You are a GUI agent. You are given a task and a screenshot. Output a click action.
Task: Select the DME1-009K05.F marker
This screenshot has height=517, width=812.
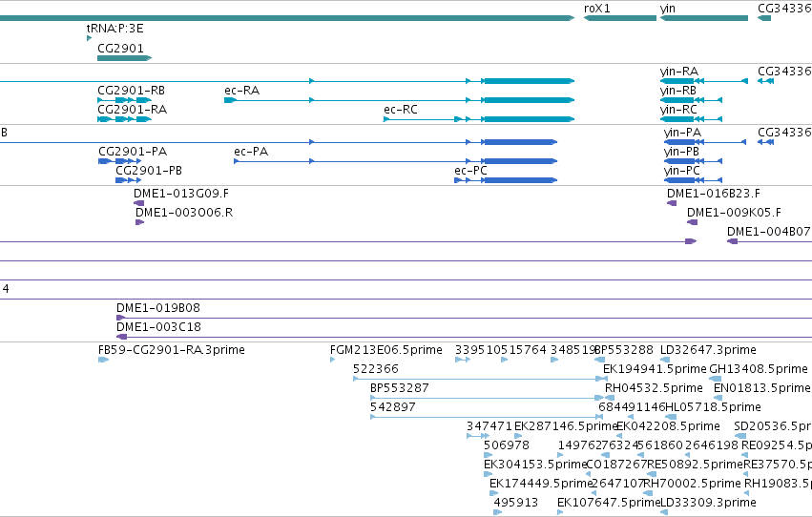(x=693, y=222)
